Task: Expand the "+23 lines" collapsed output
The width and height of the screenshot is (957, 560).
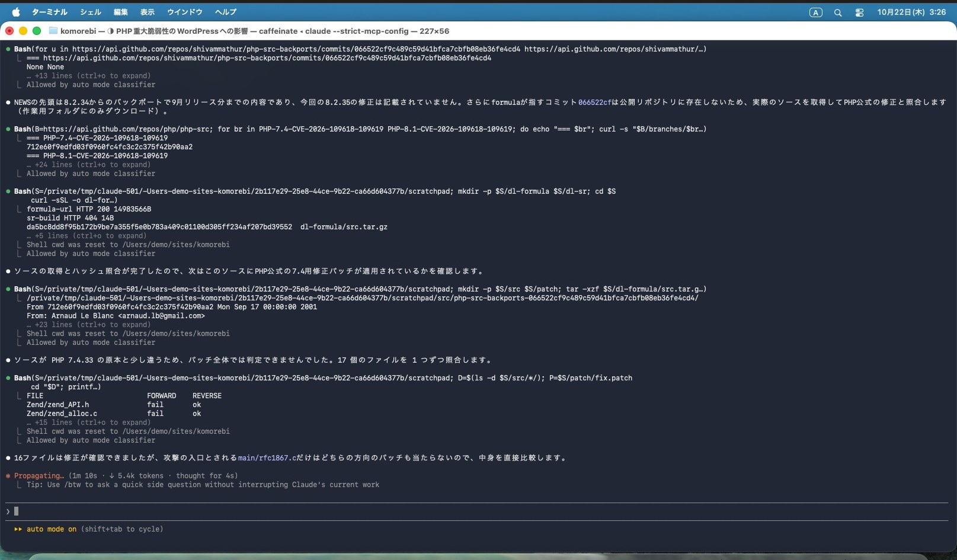Action: (x=89, y=325)
